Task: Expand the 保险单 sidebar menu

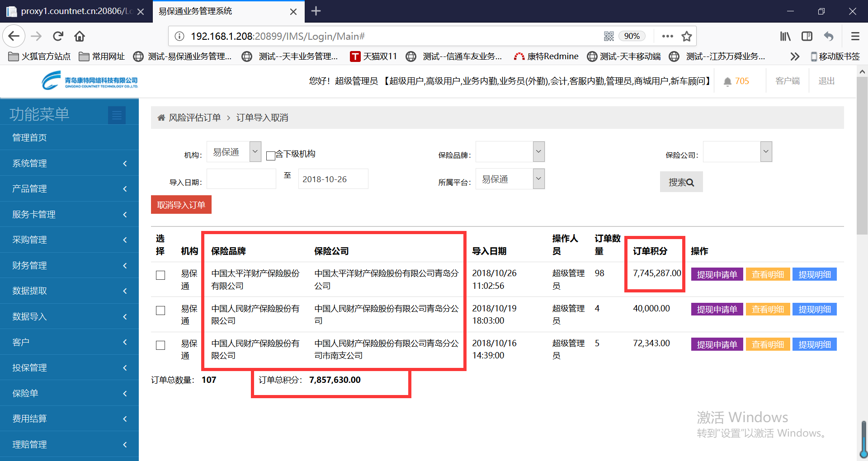Action: 69,393
